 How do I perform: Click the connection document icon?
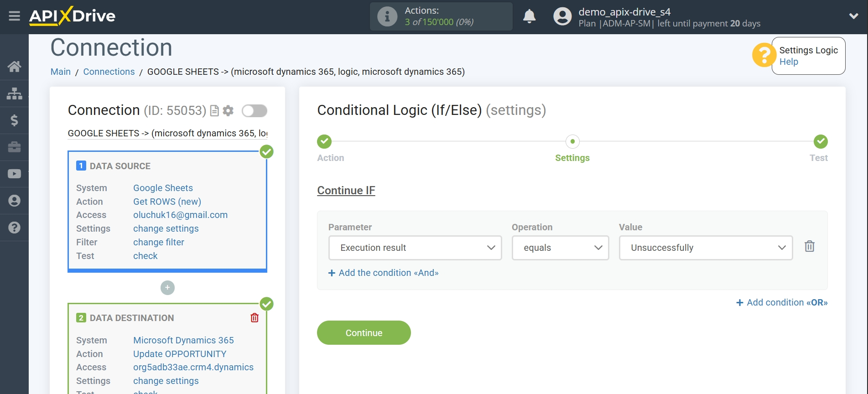coord(214,111)
